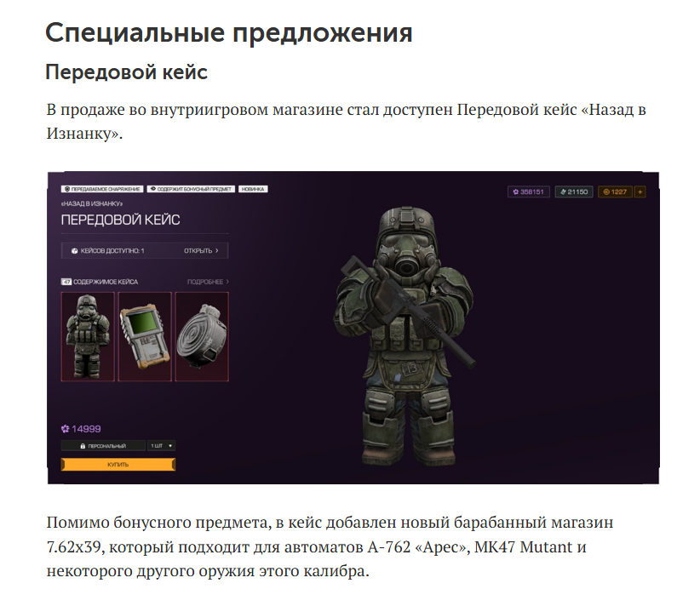Select the Передаваемое снаряжение tag

pos(102,189)
